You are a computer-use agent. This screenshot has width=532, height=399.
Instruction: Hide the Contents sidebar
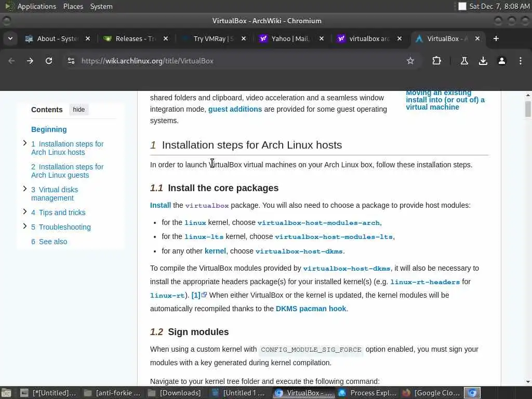pos(79,110)
